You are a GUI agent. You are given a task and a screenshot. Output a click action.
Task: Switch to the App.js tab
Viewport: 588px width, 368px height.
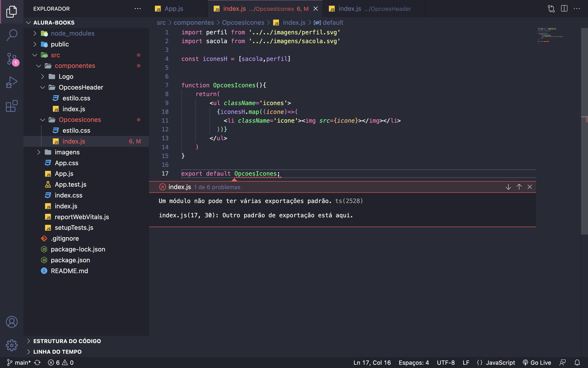pos(179,9)
